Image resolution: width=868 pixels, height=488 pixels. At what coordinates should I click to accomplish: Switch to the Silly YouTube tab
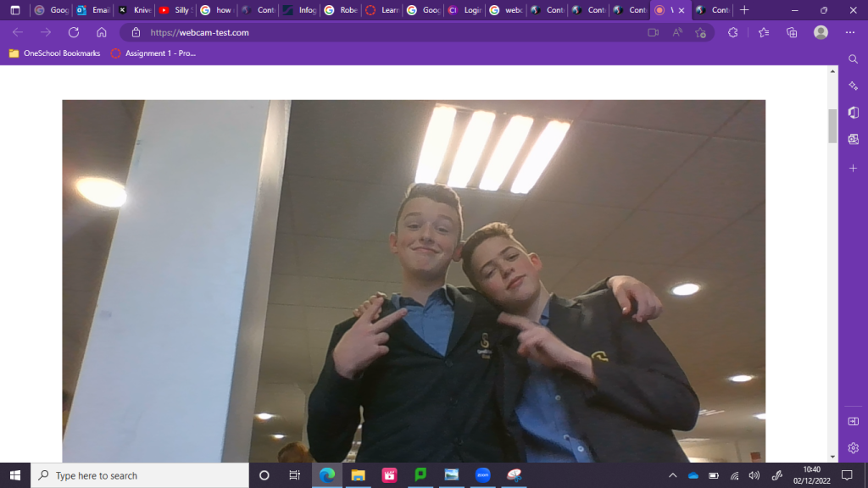tap(175, 10)
